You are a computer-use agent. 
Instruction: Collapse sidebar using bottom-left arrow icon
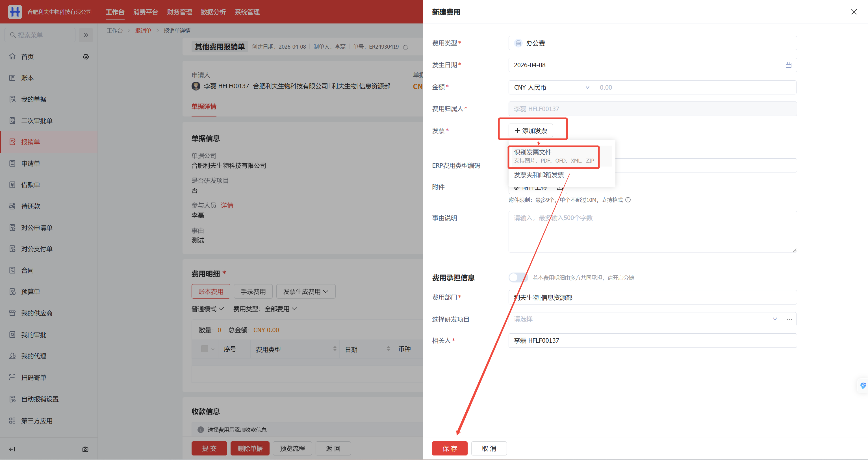pos(12,449)
